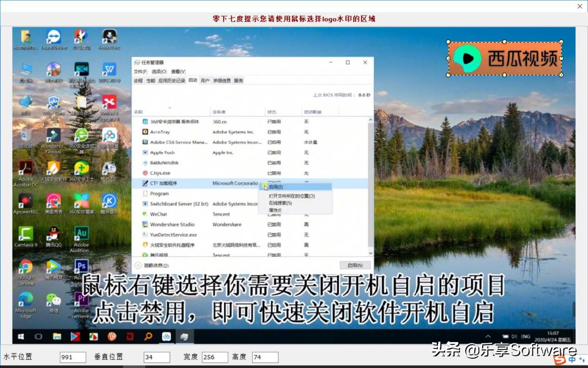Click the Adobe Audition desktop icon
The height and width of the screenshot is (368, 588).
point(81,239)
